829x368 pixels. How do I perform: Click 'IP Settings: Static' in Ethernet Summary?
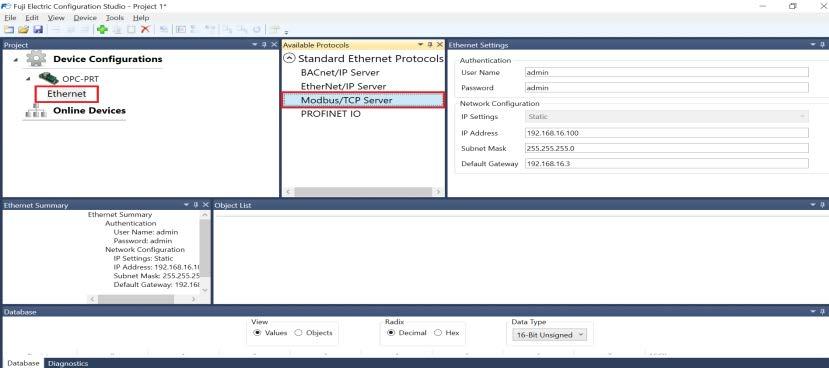coord(143,259)
